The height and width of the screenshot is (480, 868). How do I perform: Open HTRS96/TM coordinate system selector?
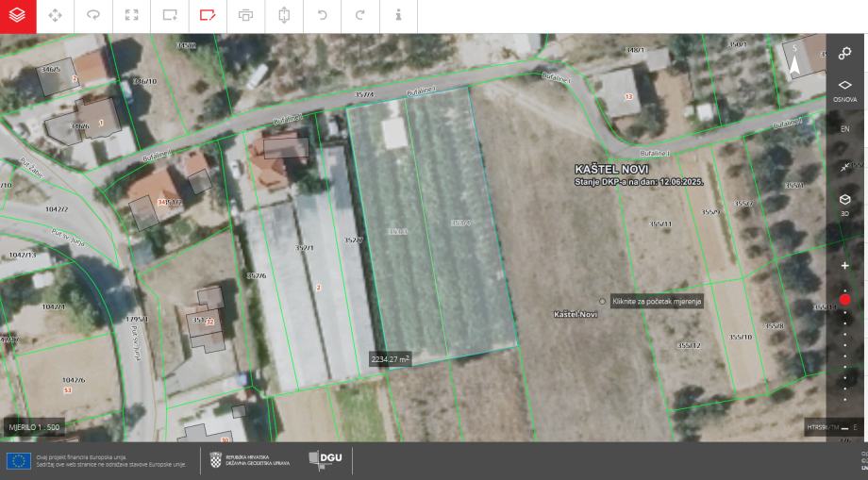(822, 427)
